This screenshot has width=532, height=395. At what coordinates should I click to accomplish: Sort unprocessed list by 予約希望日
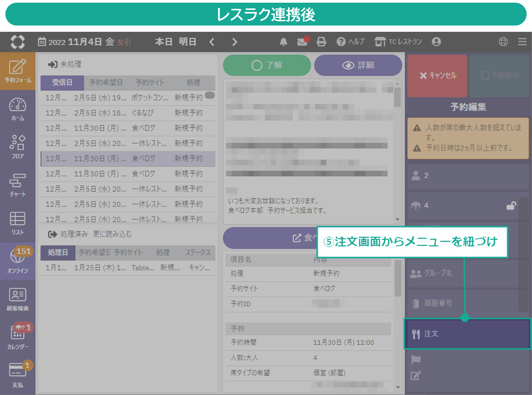click(x=106, y=83)
